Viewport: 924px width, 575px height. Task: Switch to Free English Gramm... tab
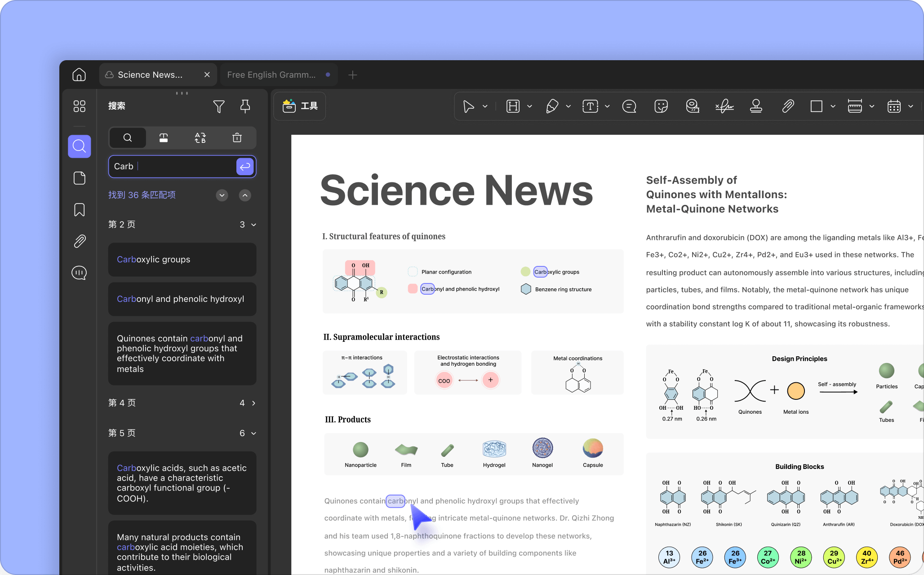pos(271,75)
